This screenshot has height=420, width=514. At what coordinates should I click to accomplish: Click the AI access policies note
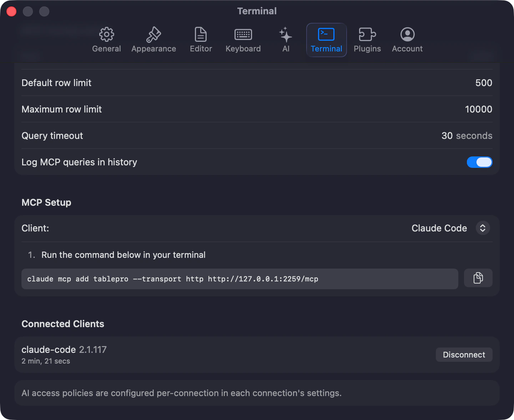pos(181,393)
